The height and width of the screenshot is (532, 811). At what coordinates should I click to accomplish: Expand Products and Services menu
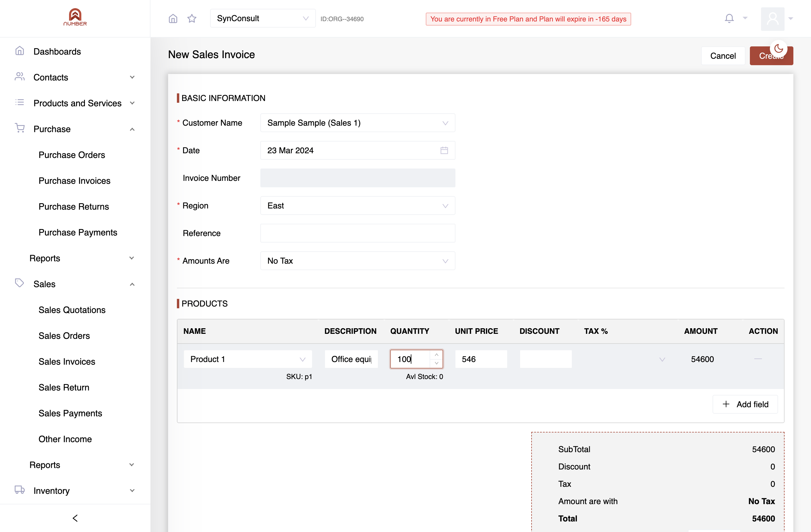click(75, 103)
